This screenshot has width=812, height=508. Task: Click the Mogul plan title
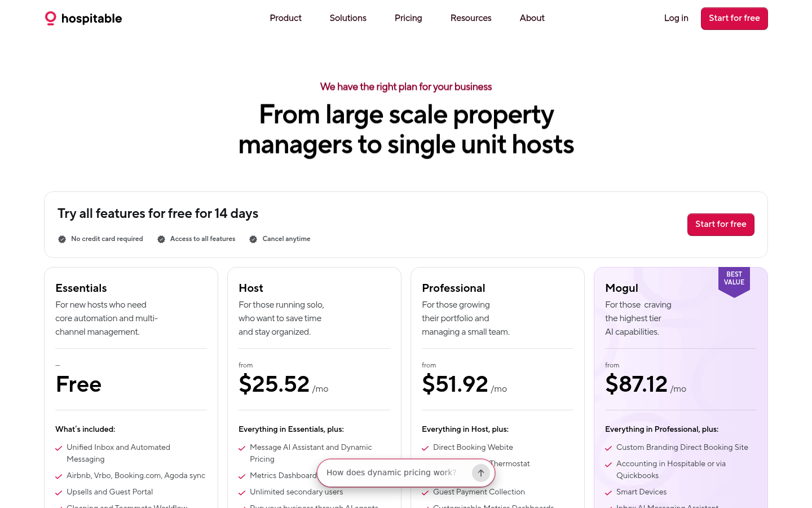(621, 288)
